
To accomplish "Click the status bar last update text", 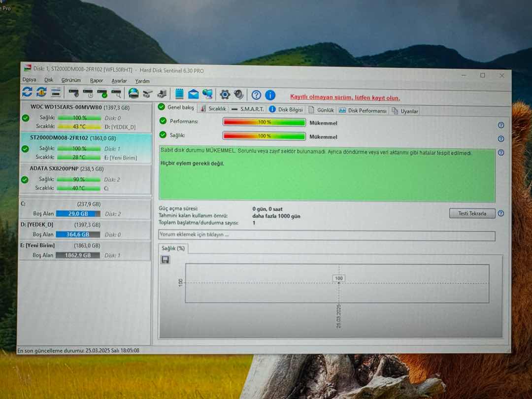I will (78, 350).
